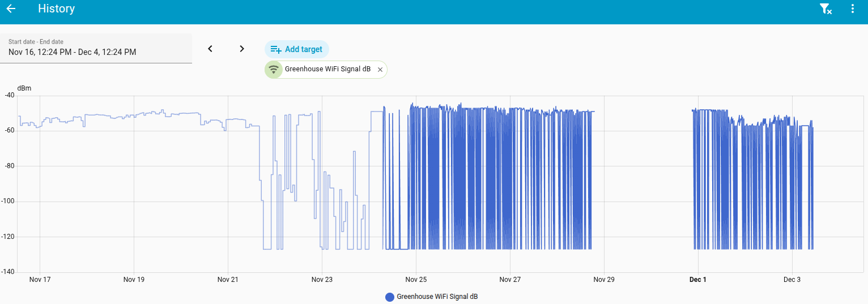The width and height of the screenshot is (868, 304).
Task: Click the Nov 21 label on time axis
Action: pyautogui.click(x=228, y=280)
